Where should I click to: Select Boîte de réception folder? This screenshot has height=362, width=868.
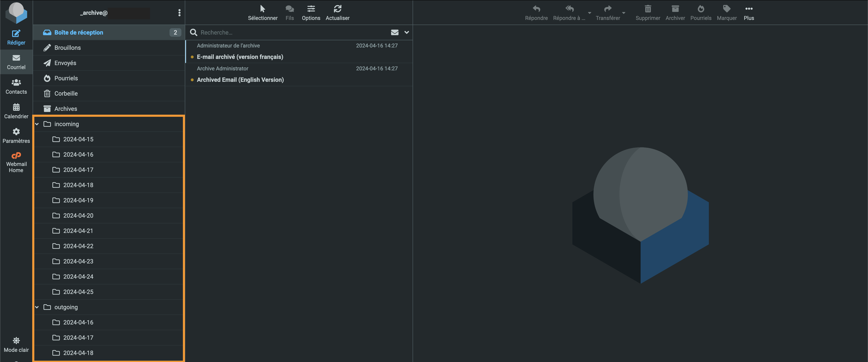pyautogui.click(x=109, y=32)
